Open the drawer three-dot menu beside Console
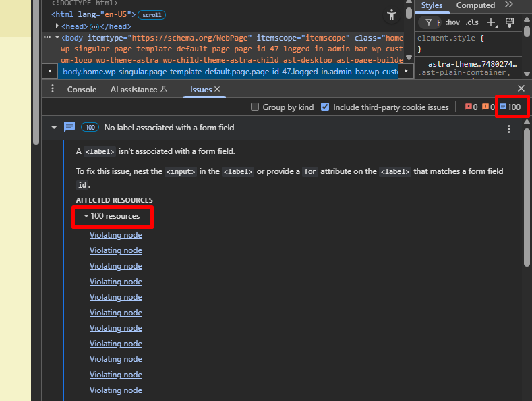532x401 pixels. point(52,89)
